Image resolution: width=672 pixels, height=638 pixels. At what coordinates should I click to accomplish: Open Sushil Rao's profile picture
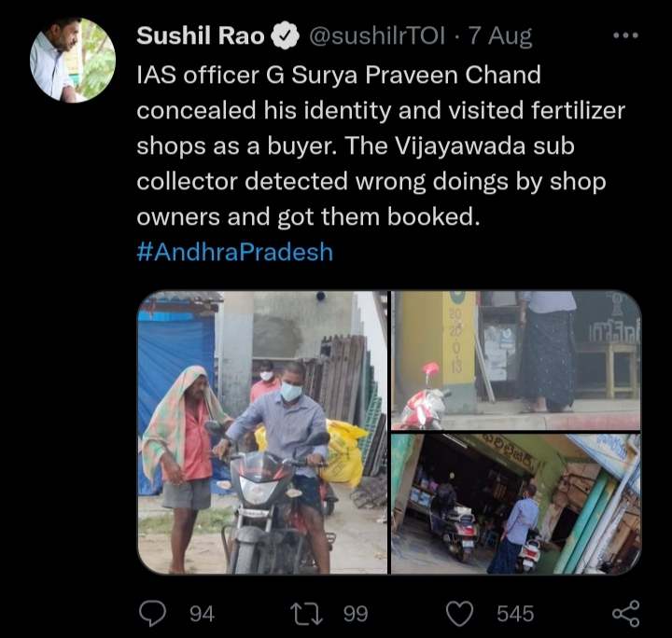(x=73, y=60)
